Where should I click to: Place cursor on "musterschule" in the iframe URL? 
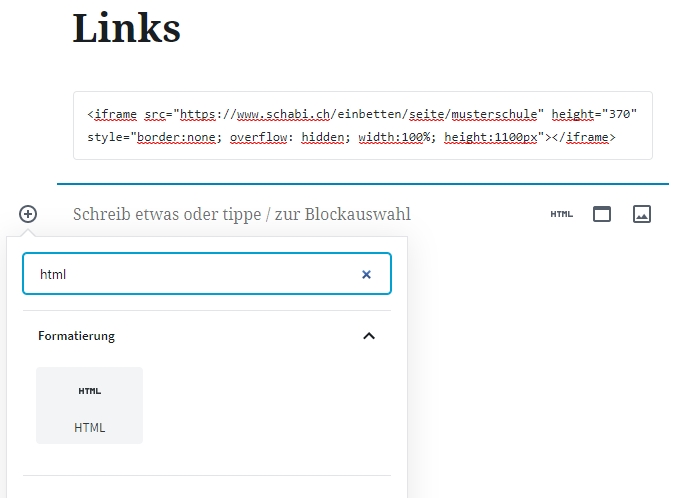494,114
